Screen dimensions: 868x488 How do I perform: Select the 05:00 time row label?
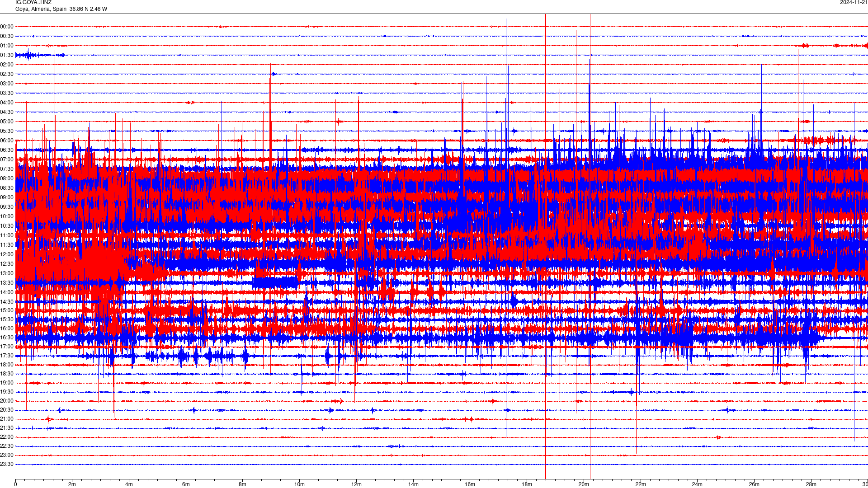pos(7,122)
